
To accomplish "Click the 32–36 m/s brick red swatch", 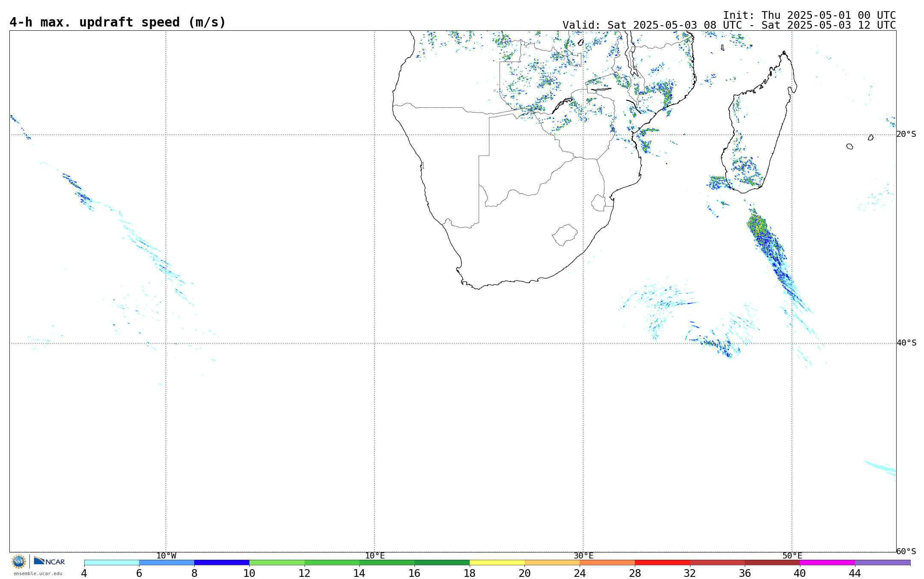I will coord(717,563).
